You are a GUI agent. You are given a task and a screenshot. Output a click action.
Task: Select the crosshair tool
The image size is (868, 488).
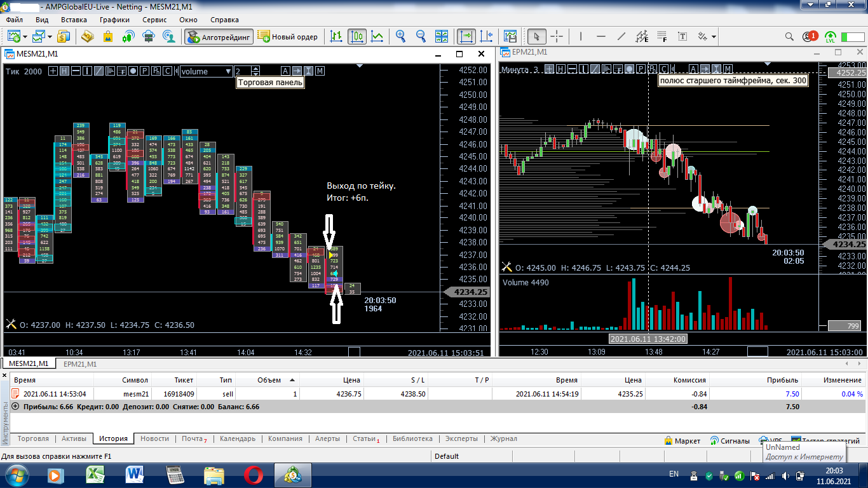557,36
